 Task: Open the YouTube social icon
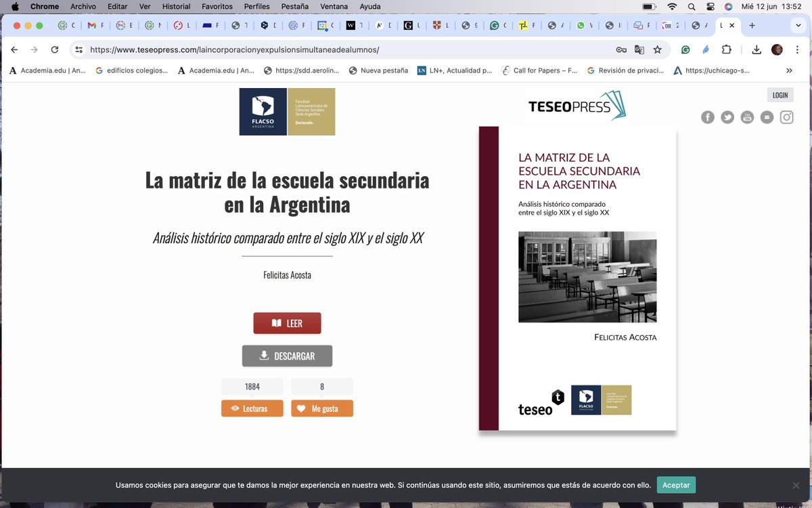click(747, 117)
